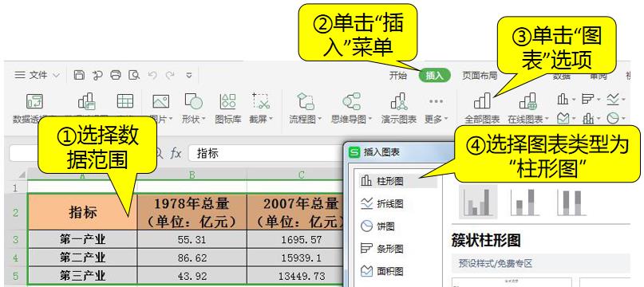Click the 第一产业 cell
Viewport: 644px width, 287px height.
(82, 239)
